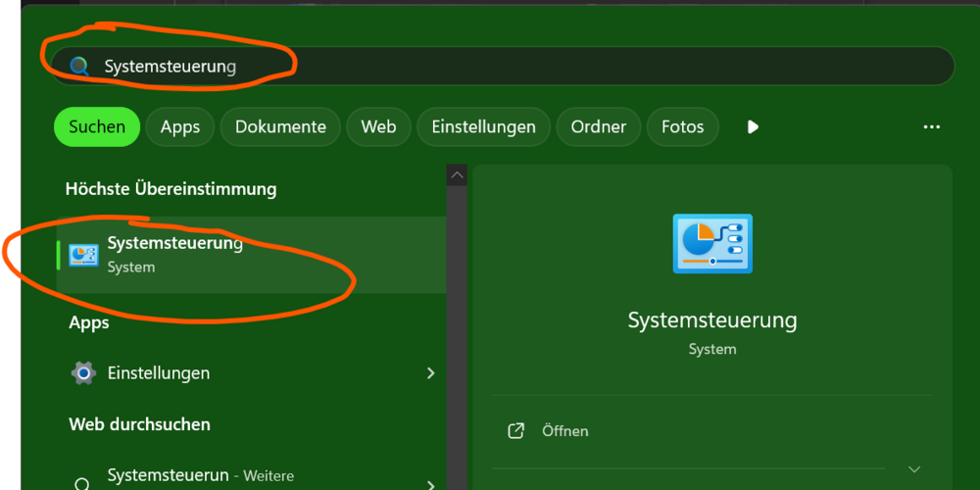The height and width of the screenshot is (490, 980).
Task: Click the web search magnifier icon beside Systemsteuerun
Action: pyautogui.click(x=82, y=484)
